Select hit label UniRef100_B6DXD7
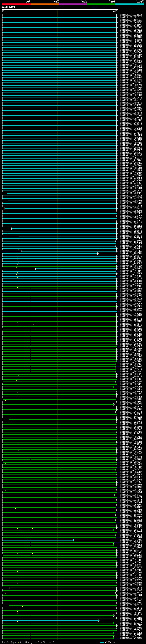Screen dimensions: 146x644 click(x=131, y=63)
